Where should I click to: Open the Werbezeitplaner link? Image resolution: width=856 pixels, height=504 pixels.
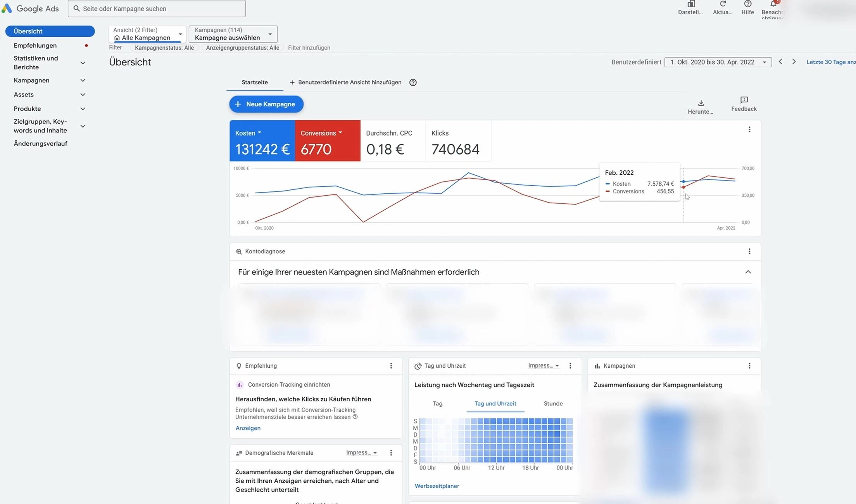tap(437, 486)
